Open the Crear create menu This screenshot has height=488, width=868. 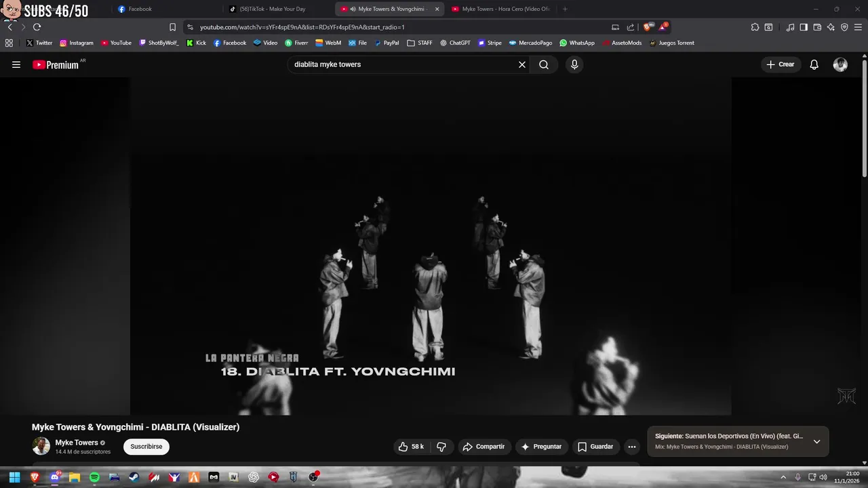[x=781, y=64]
